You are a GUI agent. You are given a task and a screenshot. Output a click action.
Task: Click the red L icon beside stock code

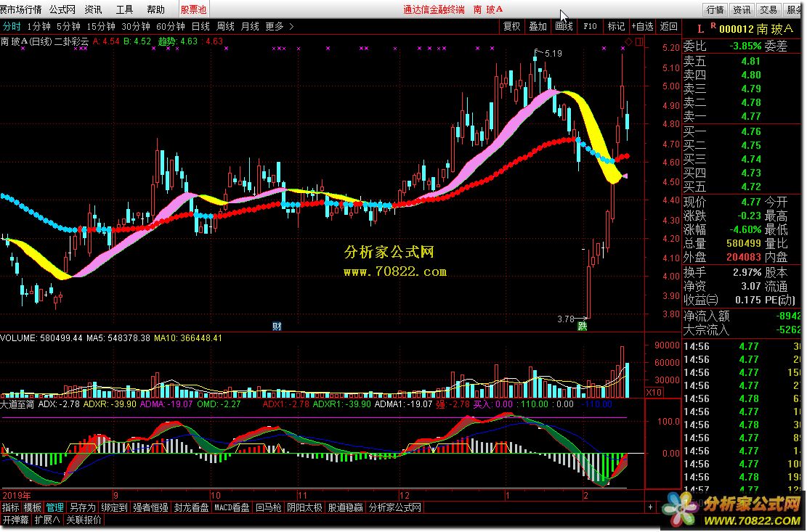click(700, 29)
